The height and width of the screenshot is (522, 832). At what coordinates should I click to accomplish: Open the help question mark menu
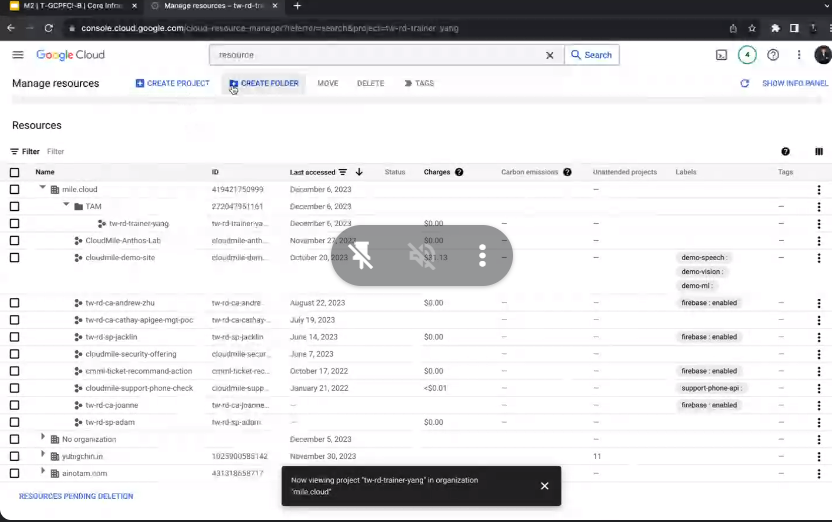pyautogui.click(x=772, y=55)
